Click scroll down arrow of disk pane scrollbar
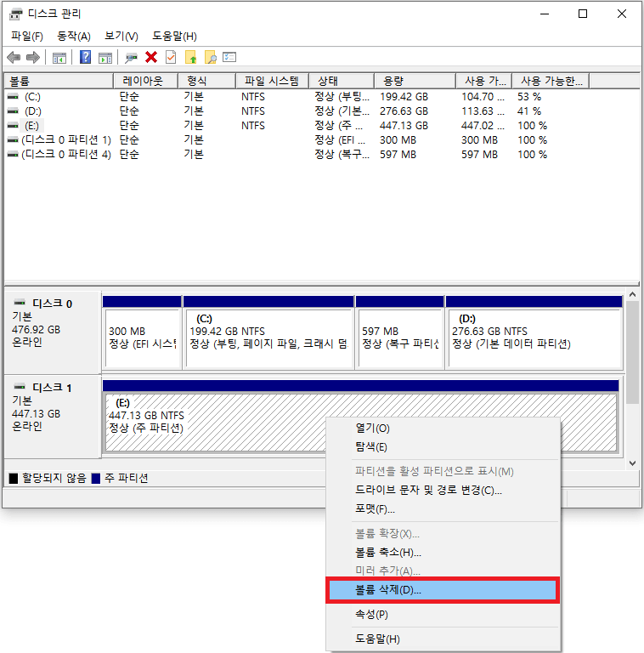 tap(633, 463)
